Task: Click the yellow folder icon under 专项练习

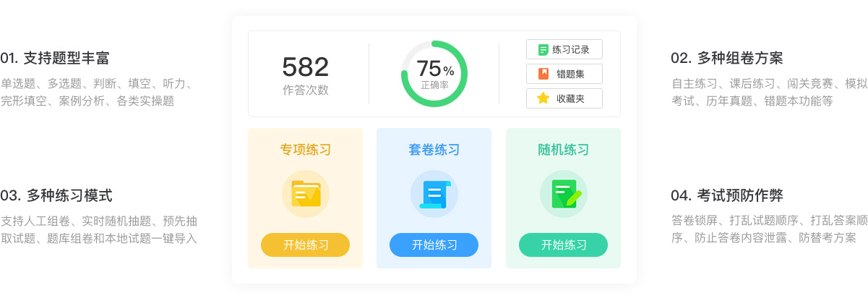Action: click(x=305, y=194)
